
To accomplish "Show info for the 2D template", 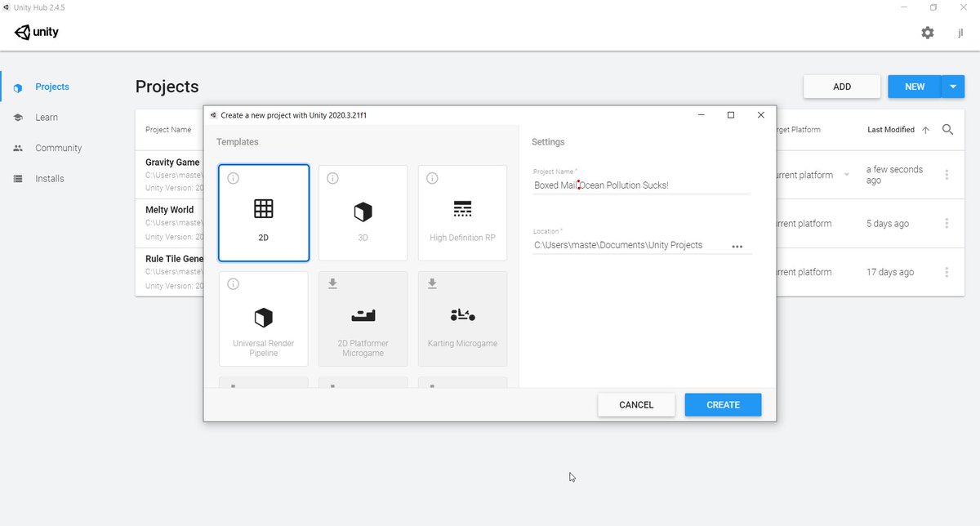I will pos(233,178).
